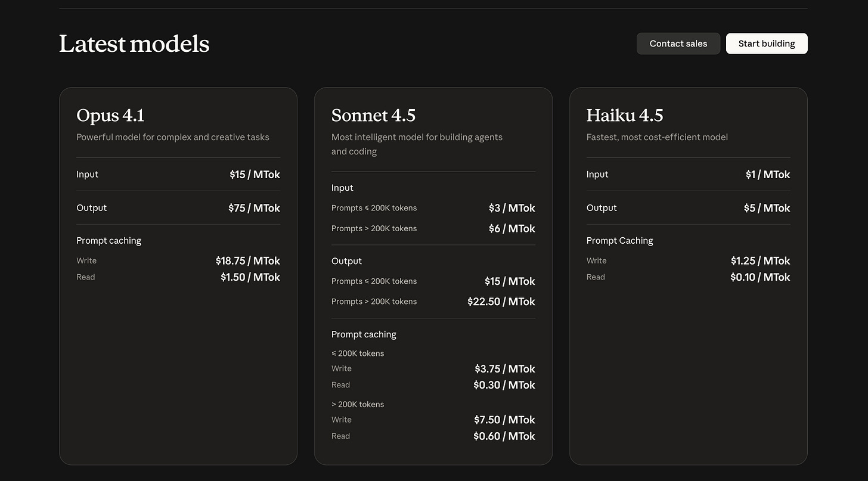
Task: Click the Contact sales button
Action: coord(678,44)
